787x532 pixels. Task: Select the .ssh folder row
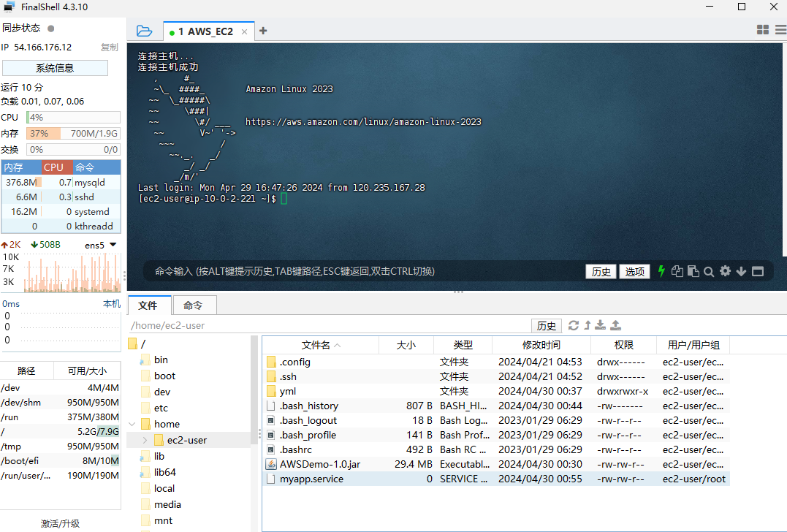[496, 376]
